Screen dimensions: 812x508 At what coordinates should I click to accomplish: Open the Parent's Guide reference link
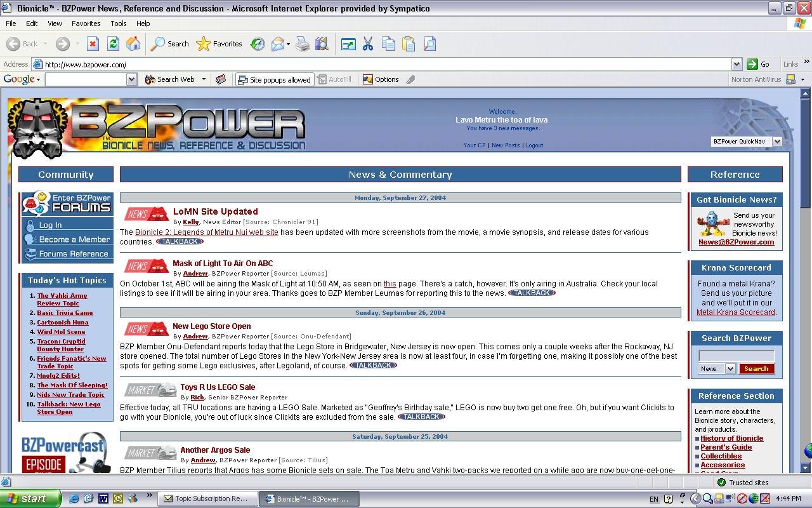726,447
